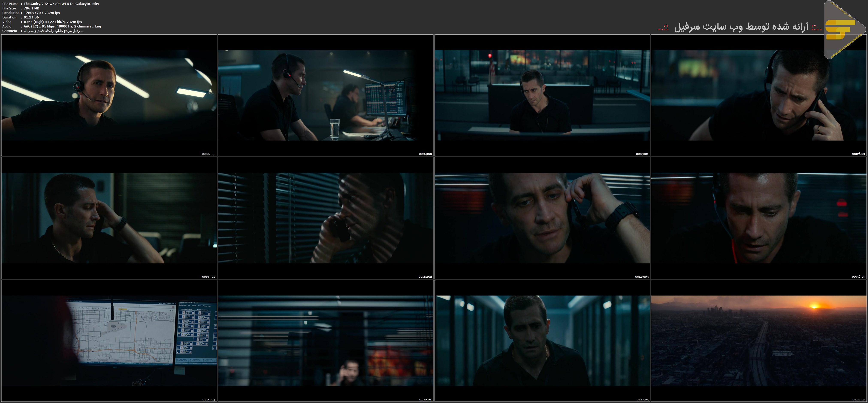
Task: Select the sunset city frame at 01:24:05
Action: tap(759, 341)
